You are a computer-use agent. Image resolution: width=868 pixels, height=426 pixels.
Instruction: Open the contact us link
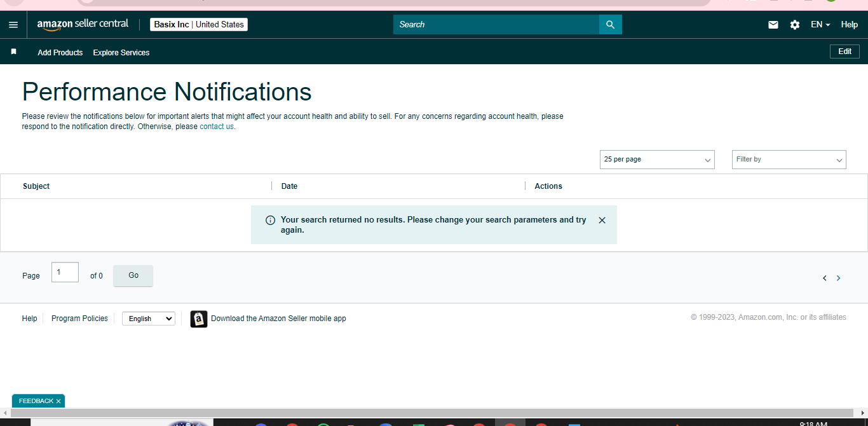(217, 127)
